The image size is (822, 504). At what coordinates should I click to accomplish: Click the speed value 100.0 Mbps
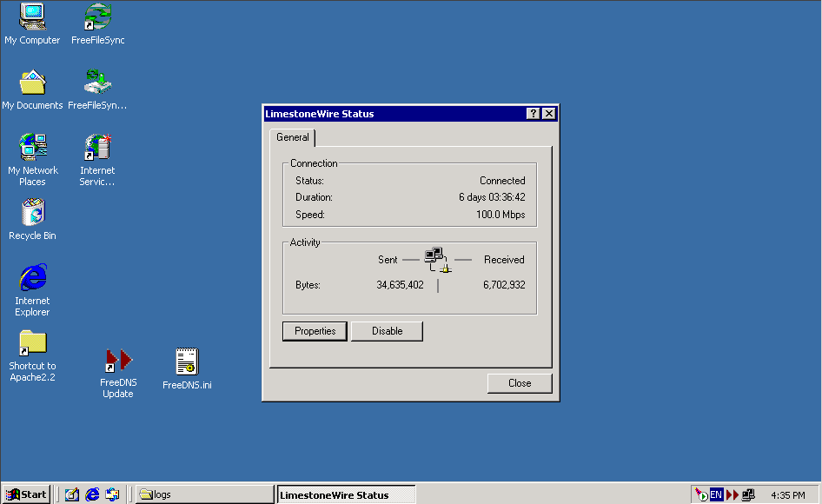point(500,215)
